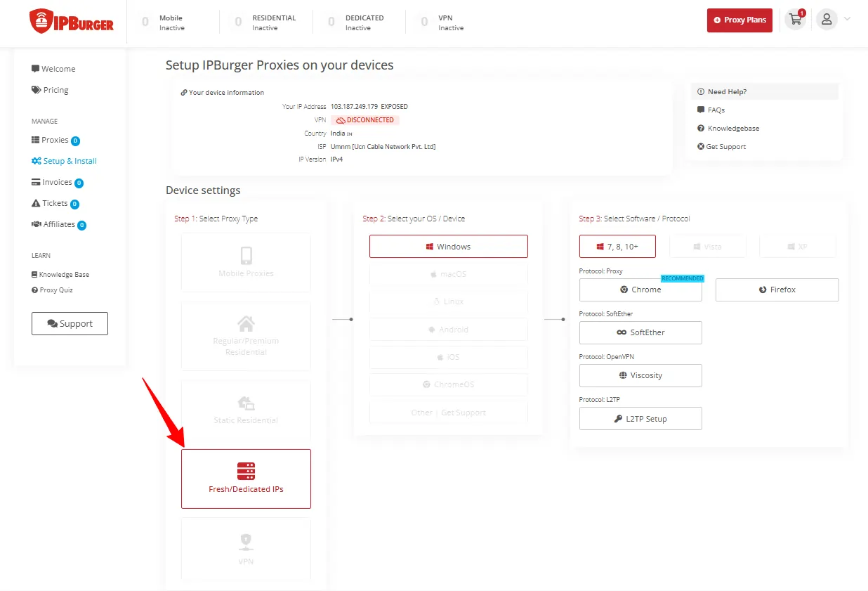The height and width of the screenshot is (591, 868).
Task: Open the Welcome sidebar item
Action: (x=53, y=69)
